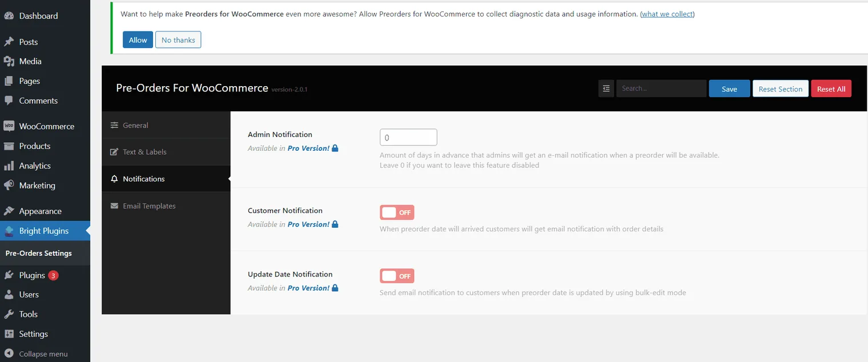Viewport: 868px width, 362px height.
Task: Open the Pro Version link under Customer Notification
Action: [x=308, y=224]
